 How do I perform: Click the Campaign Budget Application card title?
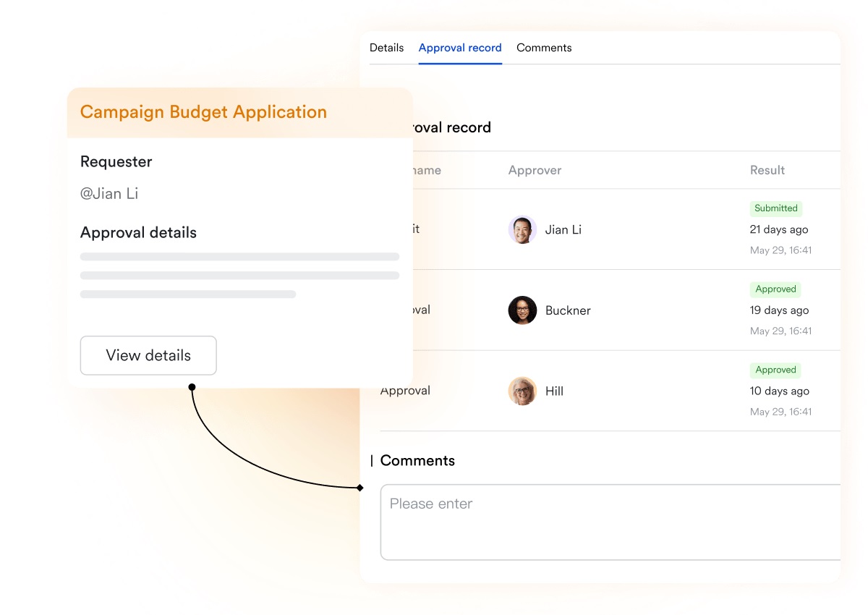coord(203,112)
